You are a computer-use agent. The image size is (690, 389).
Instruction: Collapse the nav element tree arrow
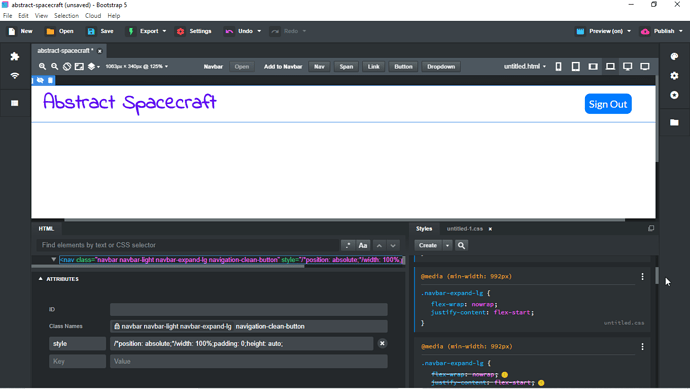54,260
